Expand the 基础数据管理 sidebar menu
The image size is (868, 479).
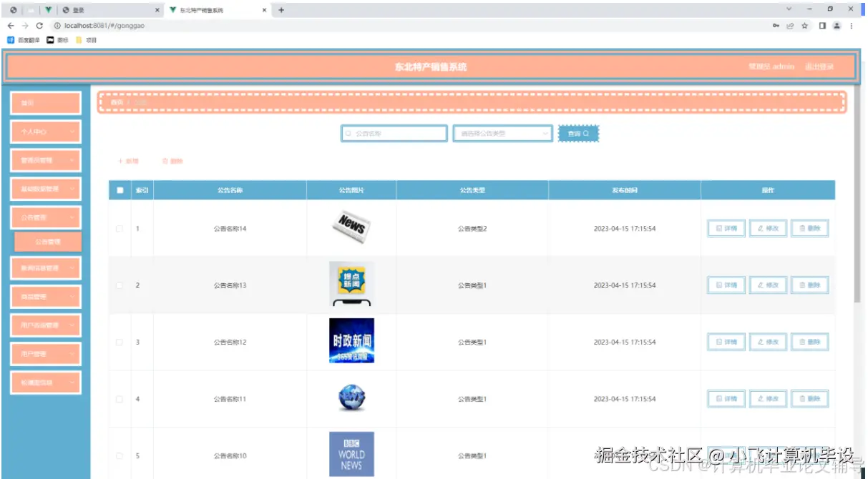pyautogui.click(x=46, y=189)
